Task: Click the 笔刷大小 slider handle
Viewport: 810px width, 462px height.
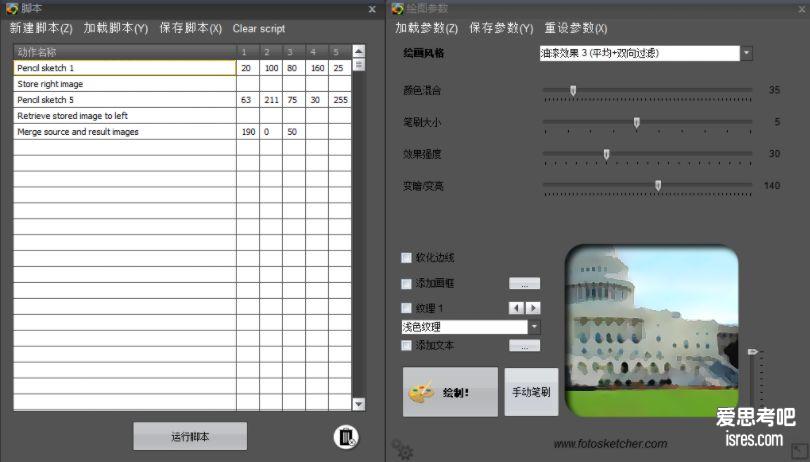Action: click(636, 122)
